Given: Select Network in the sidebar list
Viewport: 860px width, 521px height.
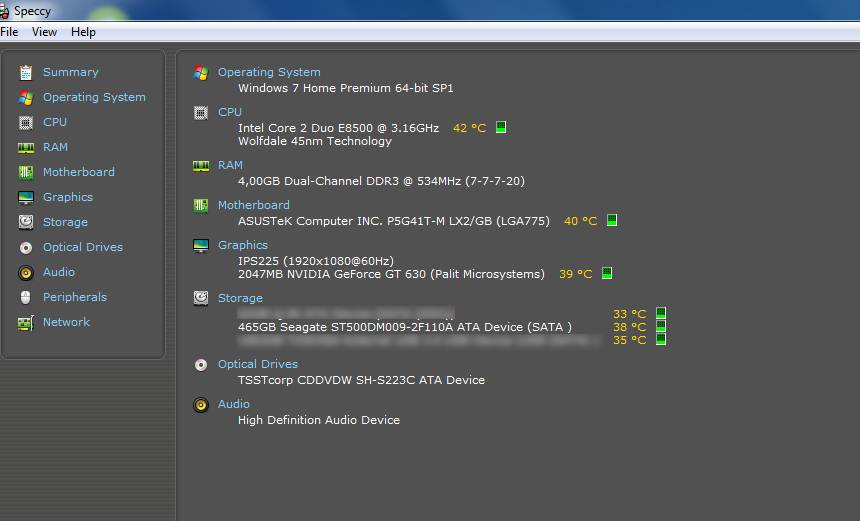Looking at the screenshot, I should pyautogui.click(x=66, y=322).
